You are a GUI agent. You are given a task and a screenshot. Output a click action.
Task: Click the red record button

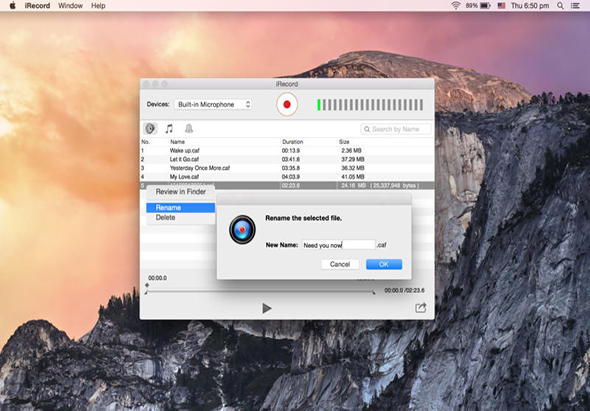(287, 104)
